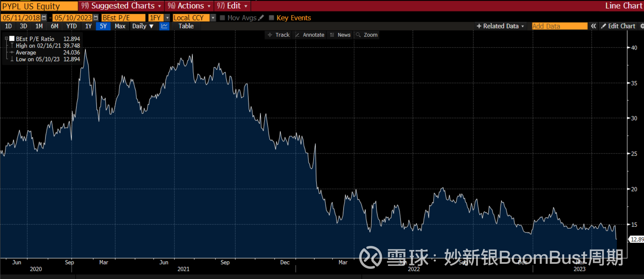Activate the Annotate tool
The height and width of the screenshot is (279, 644).
(310, 35)
